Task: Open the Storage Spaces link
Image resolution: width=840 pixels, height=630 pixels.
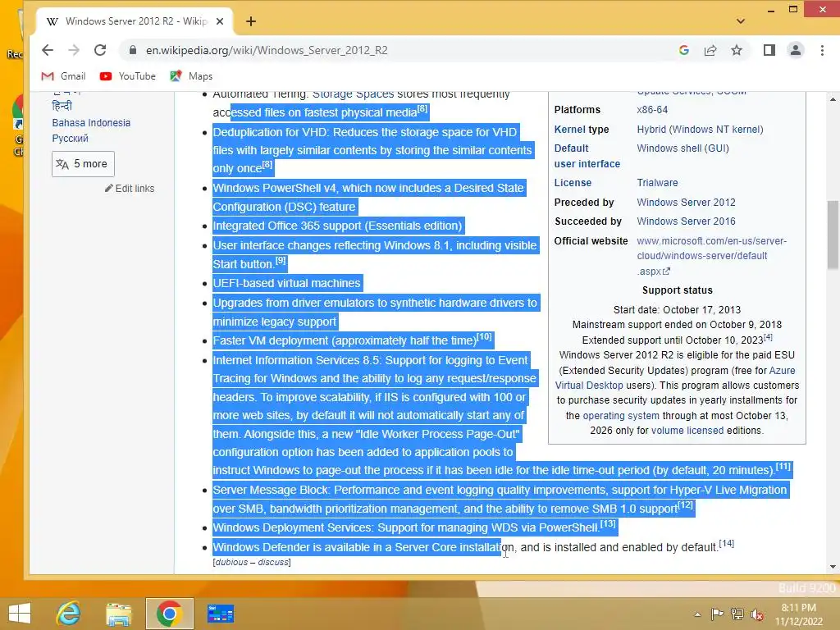Action: (353, 95)
